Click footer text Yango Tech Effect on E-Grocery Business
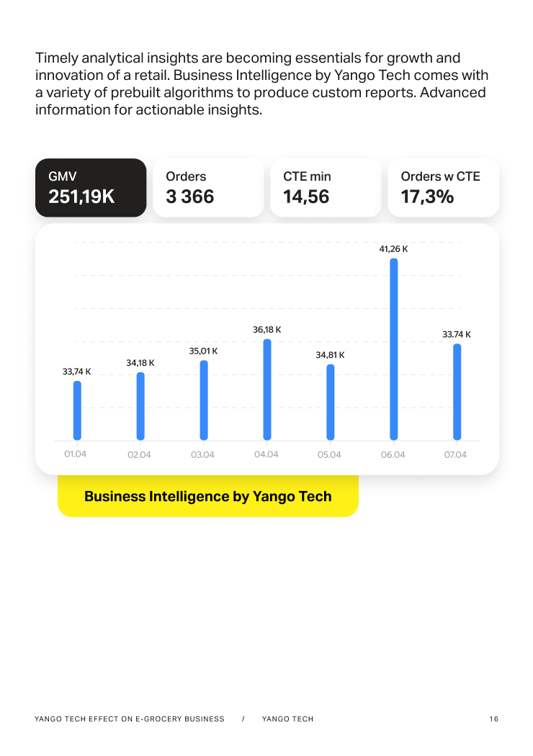This screenshot has height=756, width=533. click(x=130, y=719)
